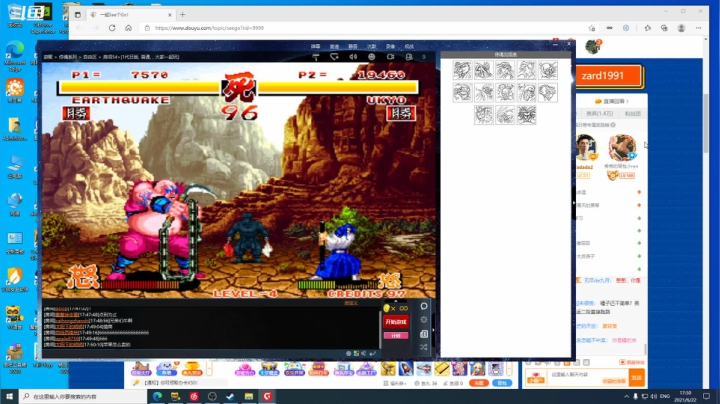The width and height of the screenshot is (720, 404).
Task: Click the shuffle arrows icon in game side panel
Action: coord(424,347)
